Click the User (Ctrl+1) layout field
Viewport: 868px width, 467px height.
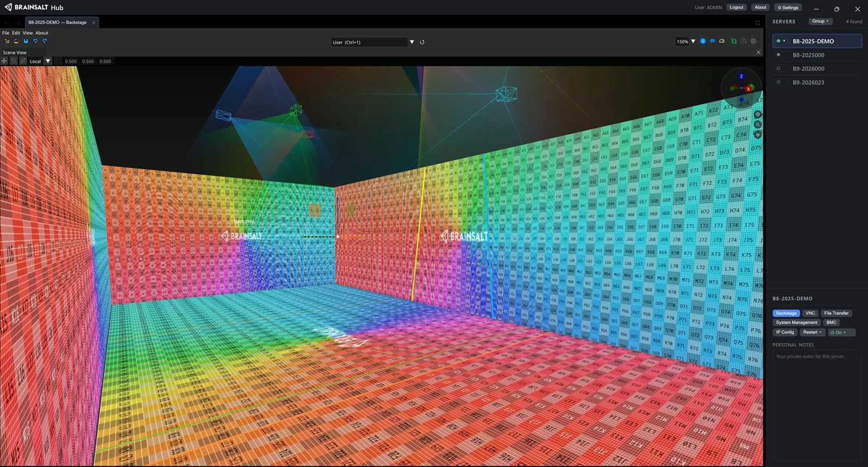pos(369,42)
